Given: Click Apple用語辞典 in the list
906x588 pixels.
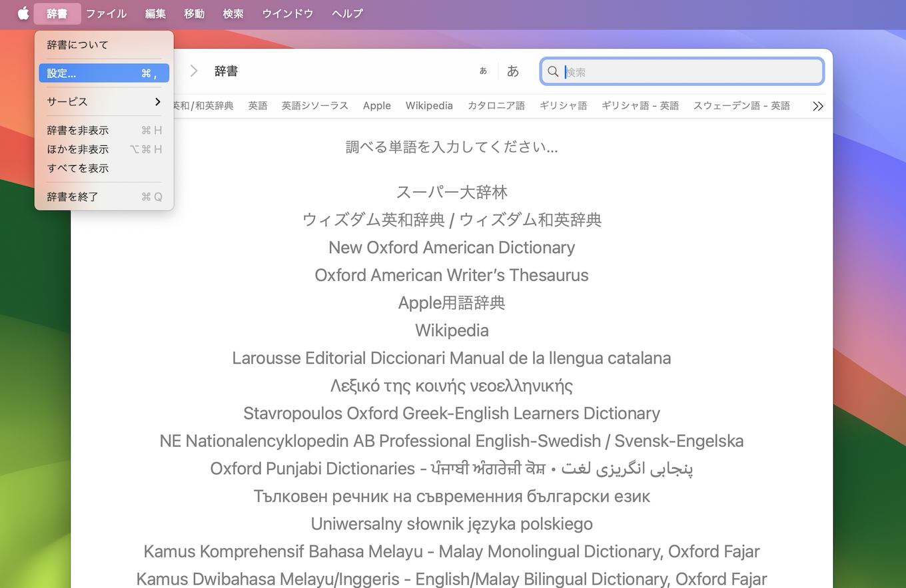Looking at the screenshot, I should pos(452,303).
